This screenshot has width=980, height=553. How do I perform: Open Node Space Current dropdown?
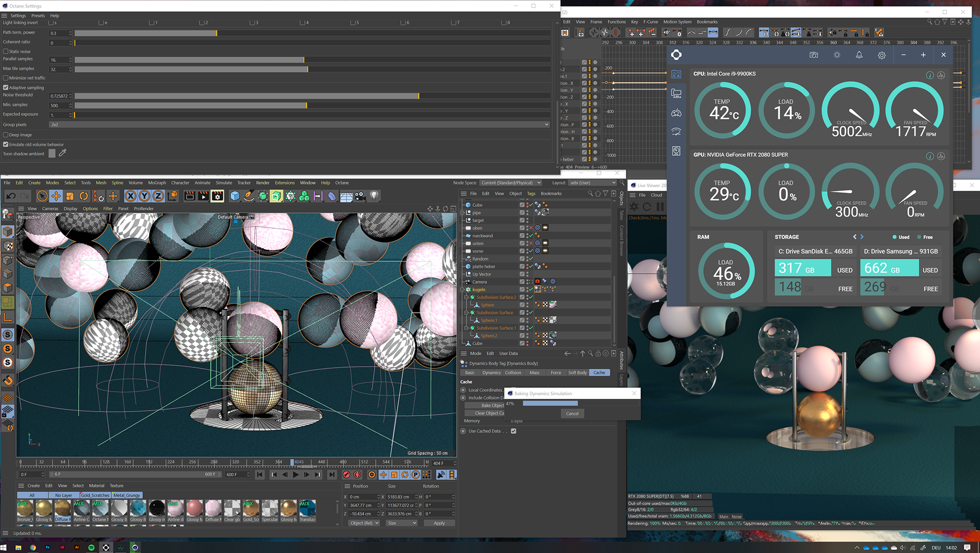pos(510,183)
